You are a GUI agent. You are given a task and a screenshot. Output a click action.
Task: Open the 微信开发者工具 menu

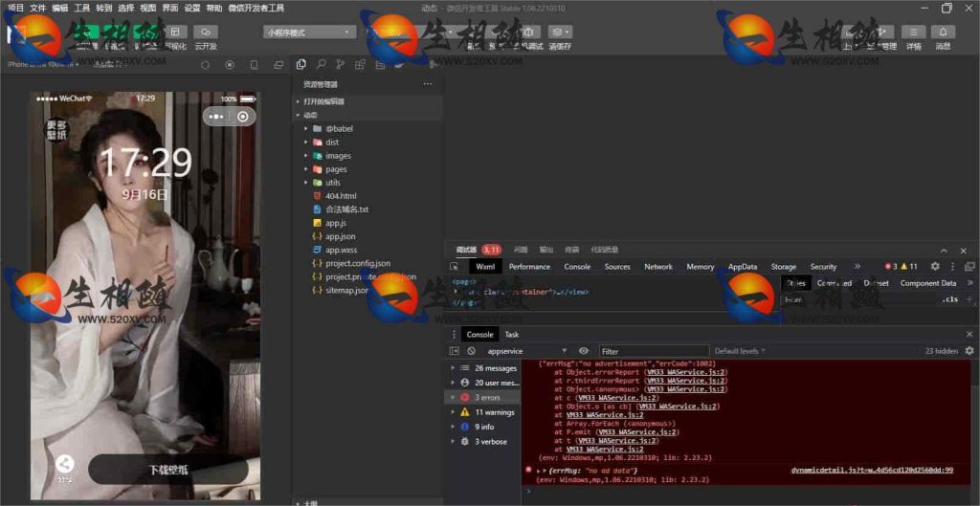click(x=256, y=8)
